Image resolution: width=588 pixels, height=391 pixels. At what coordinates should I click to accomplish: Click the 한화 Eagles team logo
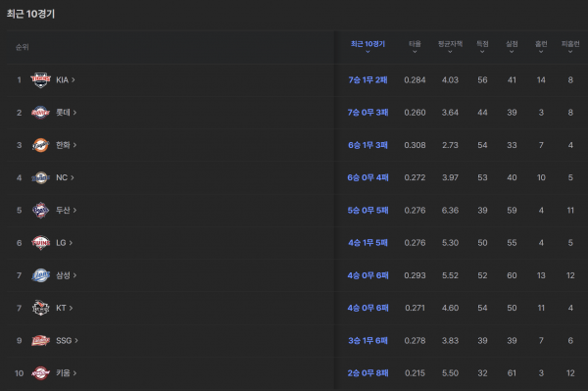[x=40, y=145]
